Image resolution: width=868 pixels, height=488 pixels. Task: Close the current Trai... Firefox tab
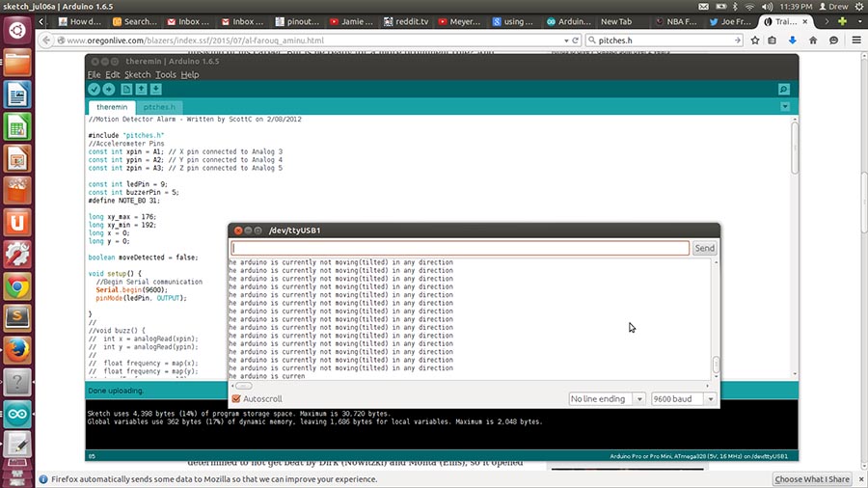pyautogui.click(x=805, y=21)
